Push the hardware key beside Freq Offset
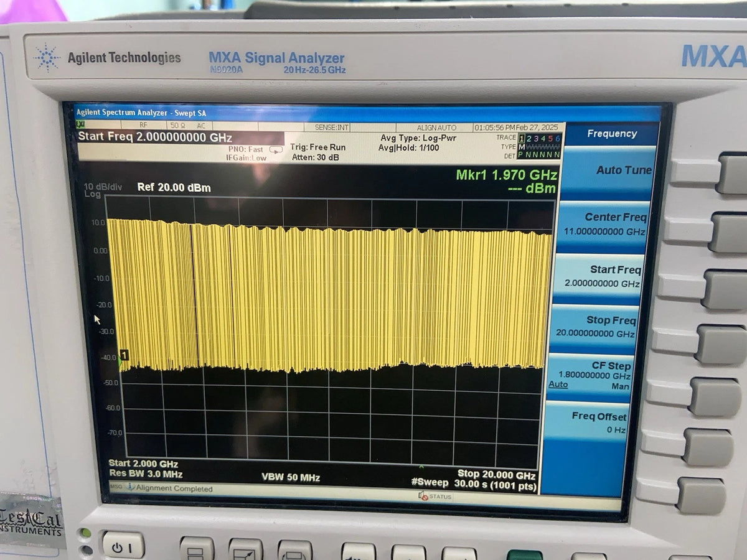The height and width of the screenshot is (560, 747). click(x=708, y=447)
